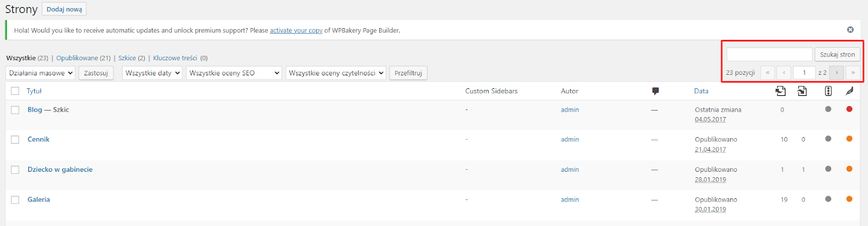Open Działania masowe bulk actions dropdown

(41, 73)
